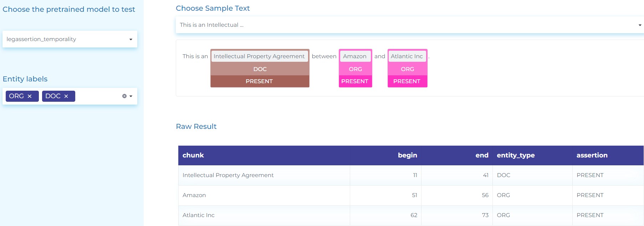
Task: Click the Raw Result heading
Action: pyautogui.click(x=196, y=126)
